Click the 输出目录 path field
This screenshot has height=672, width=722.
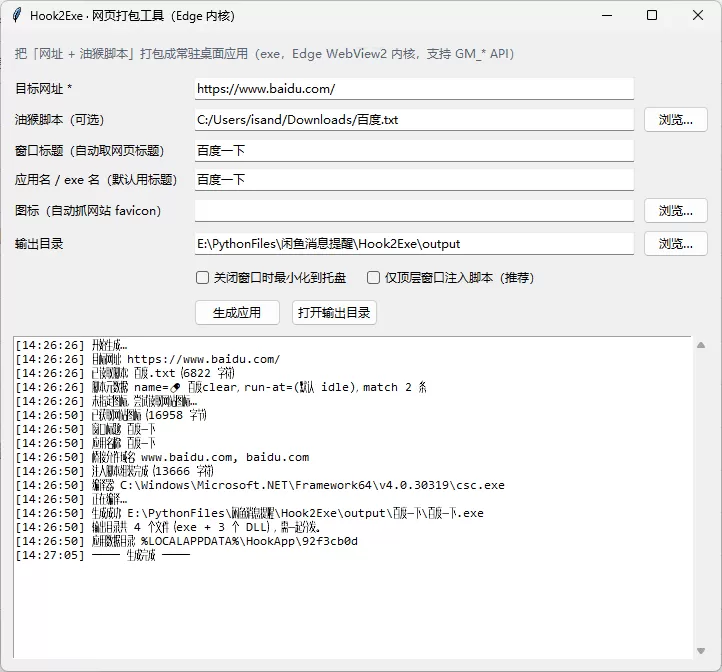pos(414,244)
